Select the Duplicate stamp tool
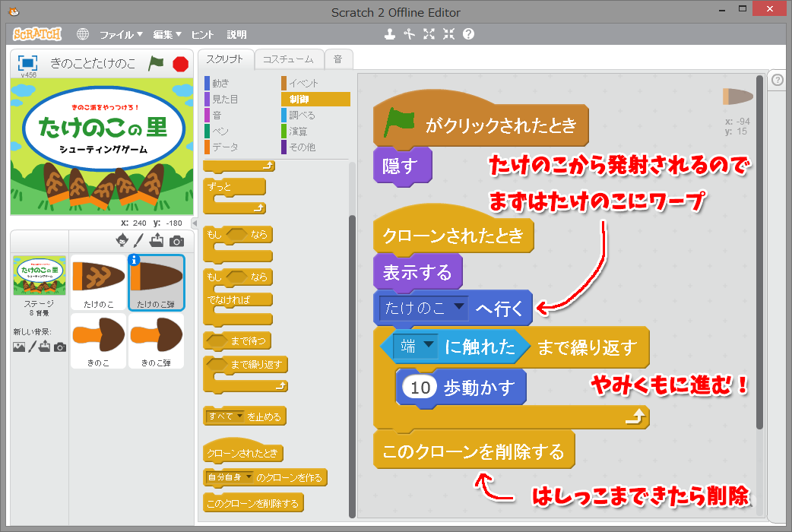The width and height of the screenshot is (792, 532). 389,34
